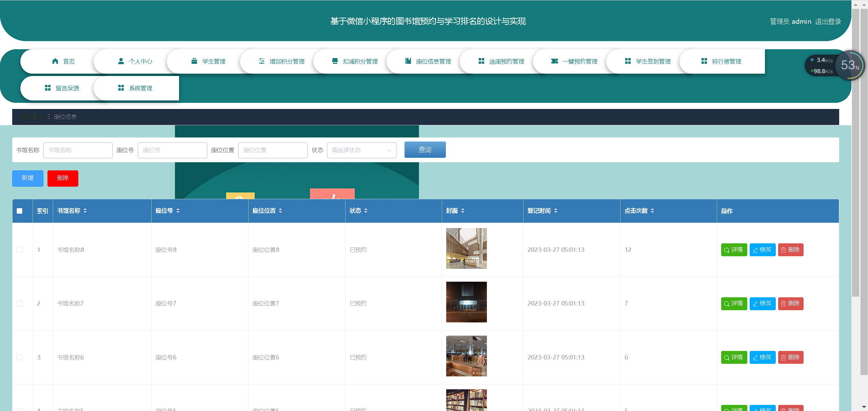Sort table by 点击次数 column arrows
Viewport: 868px width, 411px height.
[x=652, y=211]
